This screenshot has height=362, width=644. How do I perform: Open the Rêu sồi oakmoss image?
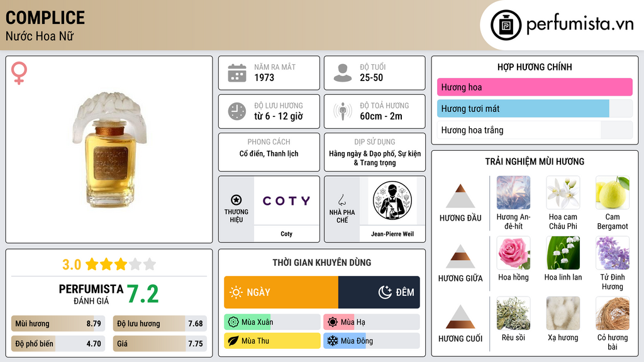pos(513,313)
